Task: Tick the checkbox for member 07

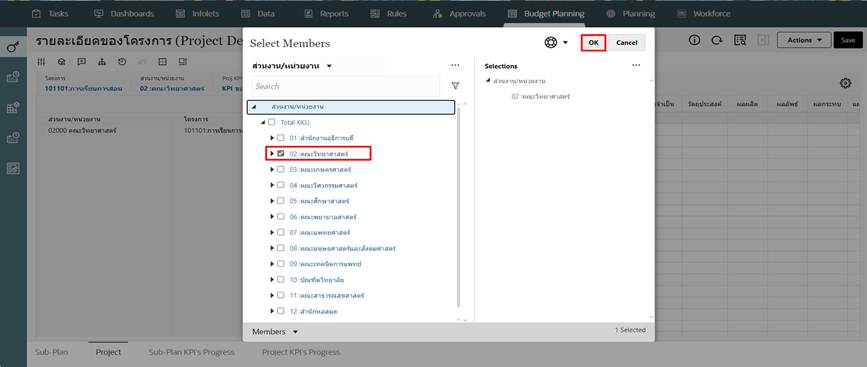Action: click(x=281, y=232)
